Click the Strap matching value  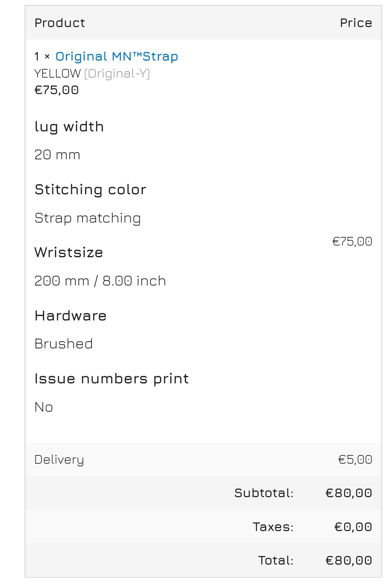point(88,218)
